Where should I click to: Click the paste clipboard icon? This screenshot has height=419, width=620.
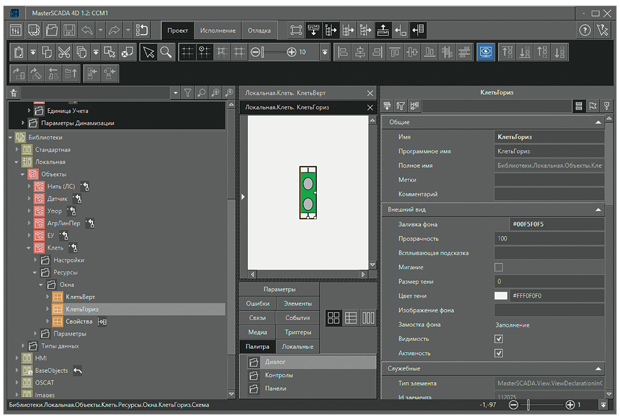[19, 52]
